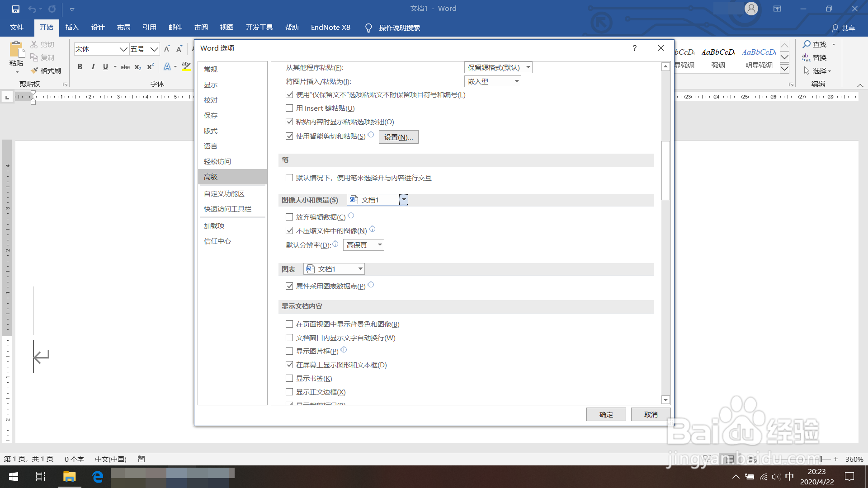Image resolution: width=868 pixels, height=488 pixels.
Task: Click the Find magnifier icon
Action: coord(807,44)
